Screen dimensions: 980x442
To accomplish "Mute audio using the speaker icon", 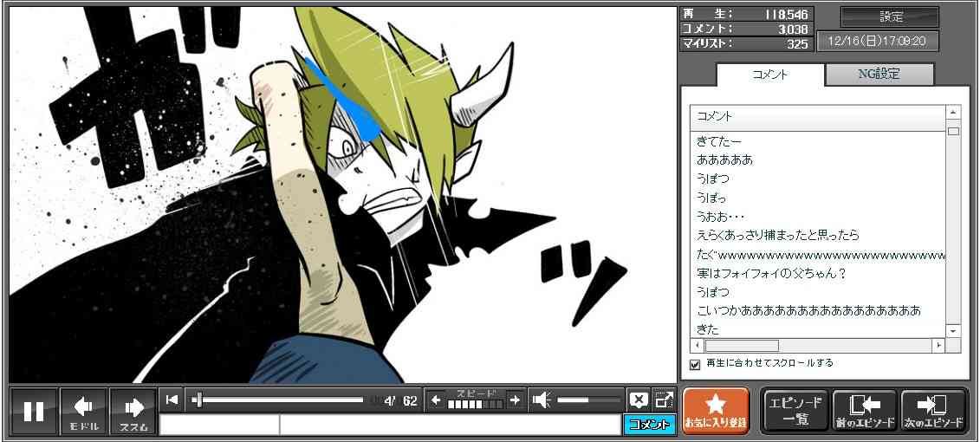I will pos(542,400).
